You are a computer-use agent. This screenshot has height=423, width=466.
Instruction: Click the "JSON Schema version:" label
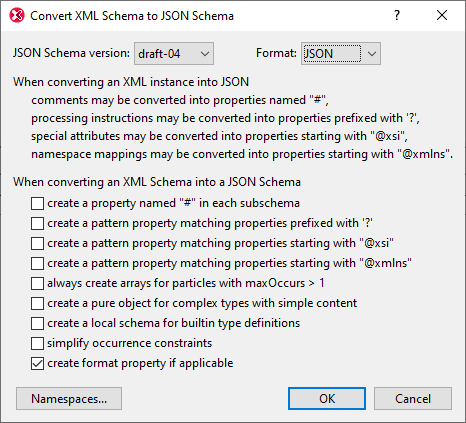tap(71, 53)
